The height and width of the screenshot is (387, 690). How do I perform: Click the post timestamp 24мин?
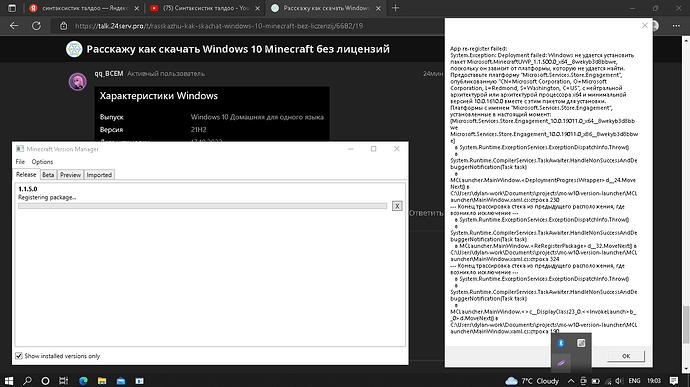coord(433,74)
